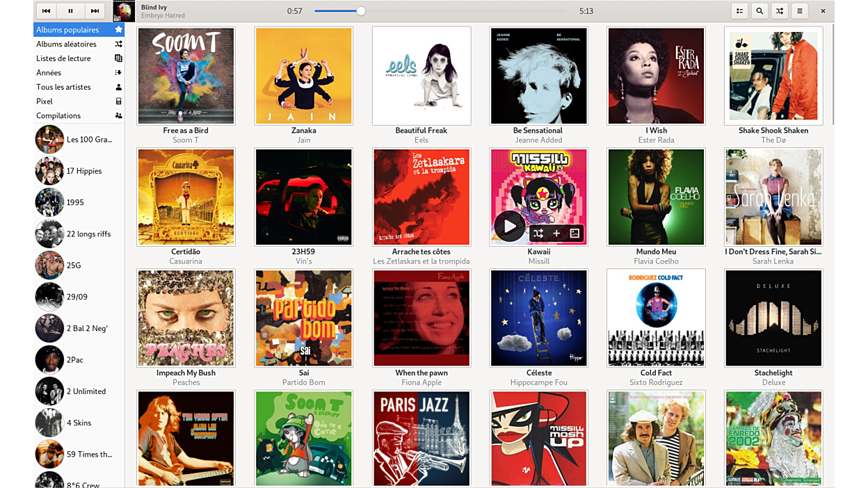868x488 pixels.
Task: Skip to the previous track
Action: click(x=46, y=11)
